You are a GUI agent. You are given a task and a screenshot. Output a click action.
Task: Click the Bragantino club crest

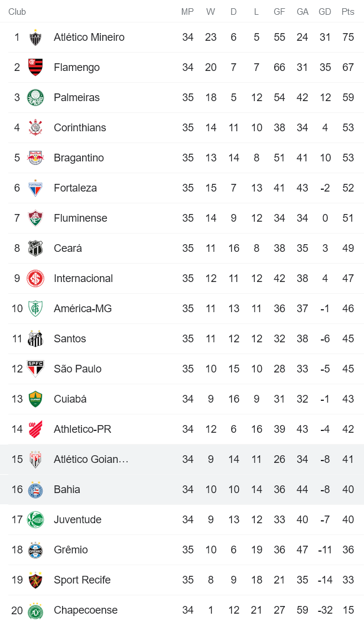(x=37, y=157)
